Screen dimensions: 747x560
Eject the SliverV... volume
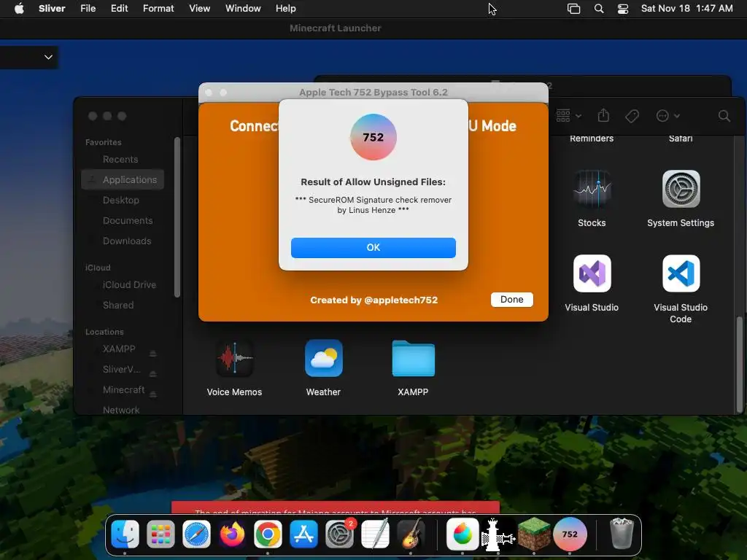click(x=153, y=373)
